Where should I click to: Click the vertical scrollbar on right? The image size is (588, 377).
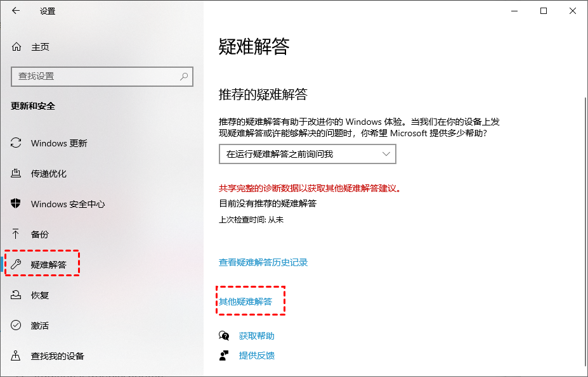click(x=585, y=233)
